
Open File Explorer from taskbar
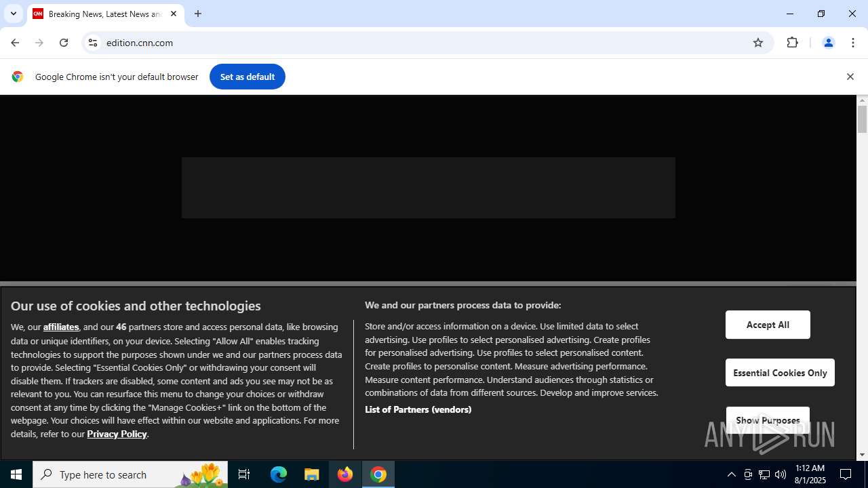(312, 474)
